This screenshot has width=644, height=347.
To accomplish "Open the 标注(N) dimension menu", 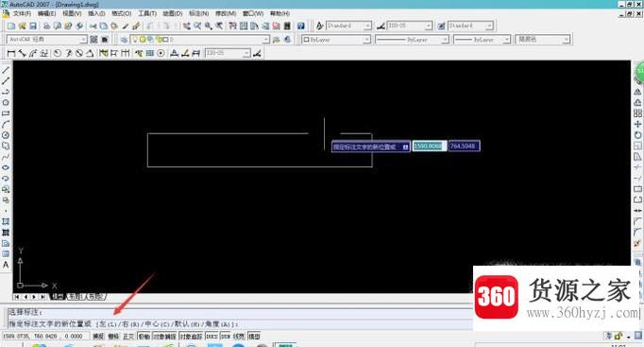I will (x=199, y=13).
